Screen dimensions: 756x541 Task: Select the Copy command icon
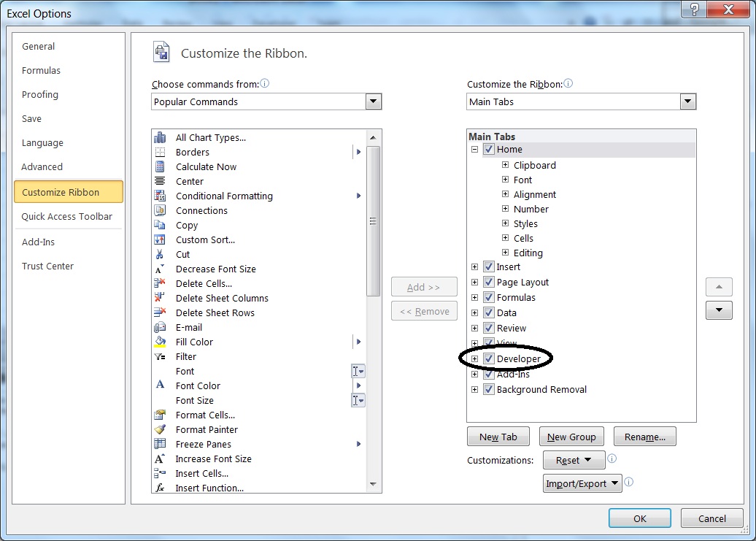[161, 225]
